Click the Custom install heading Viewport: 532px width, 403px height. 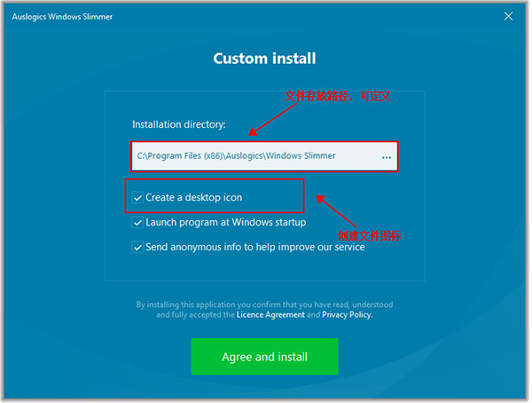[264, 59]
